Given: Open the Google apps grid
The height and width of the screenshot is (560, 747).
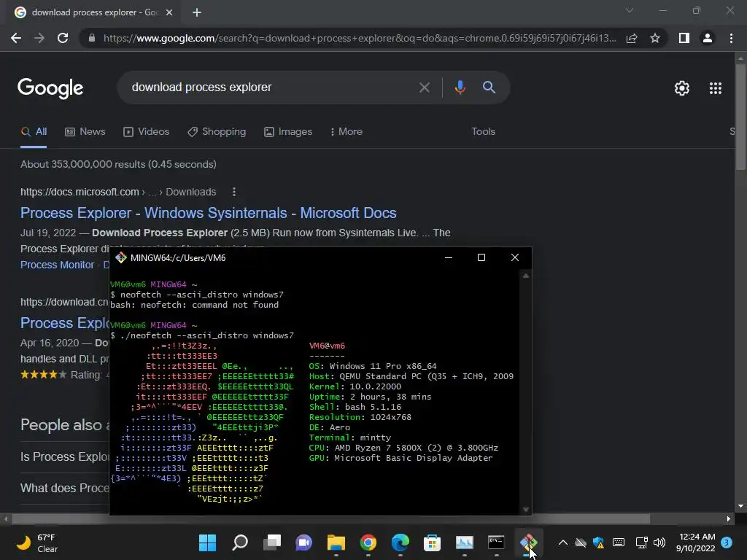Looking at the screenshot, I should [715, 88].
